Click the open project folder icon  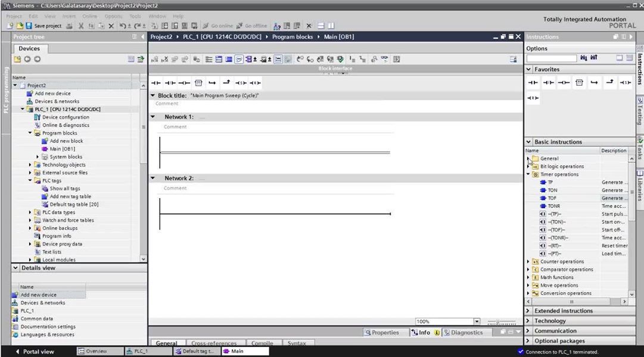(x=19, y=26)
